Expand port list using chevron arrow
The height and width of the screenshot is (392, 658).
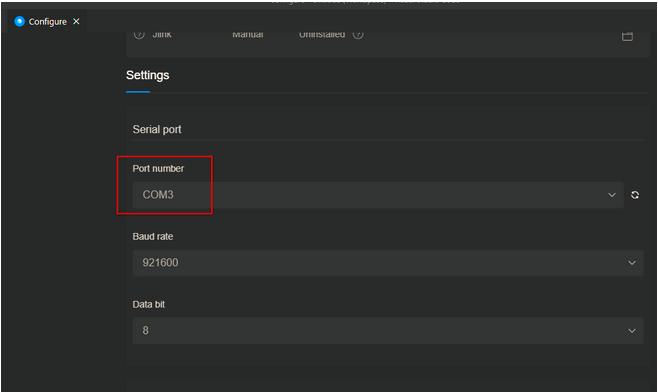point(612,195)
